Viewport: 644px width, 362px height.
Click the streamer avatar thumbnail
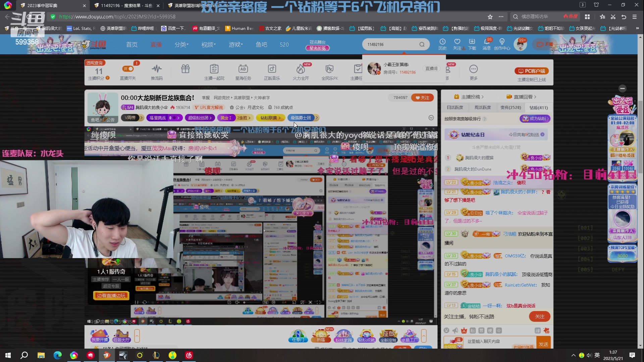click(x=103, y=107)
